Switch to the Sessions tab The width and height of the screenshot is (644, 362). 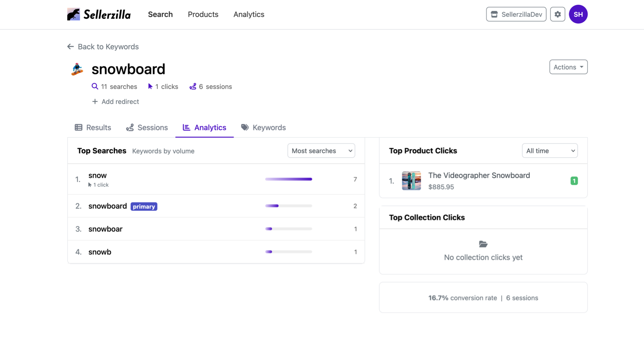coord(147,128)
